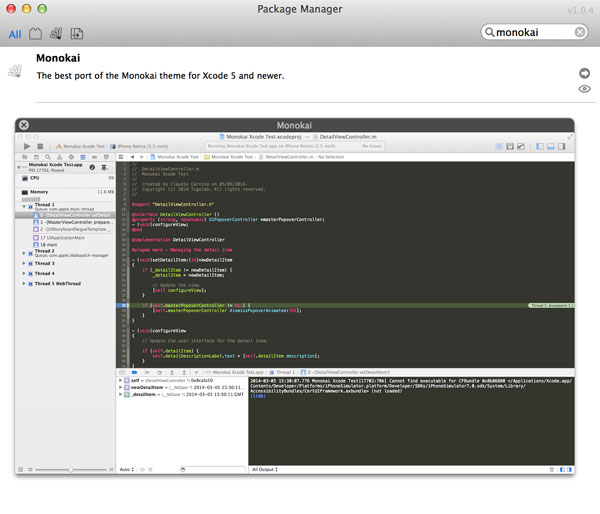The image size is (600, 514).
Task: Go forward with the jump bar right arrow
Action: tap(142, 157)
